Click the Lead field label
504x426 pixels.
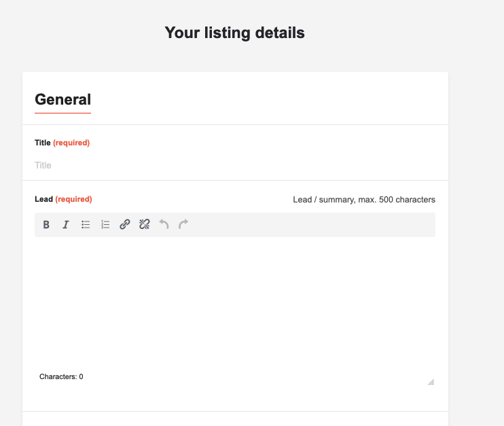click(43, 199)
